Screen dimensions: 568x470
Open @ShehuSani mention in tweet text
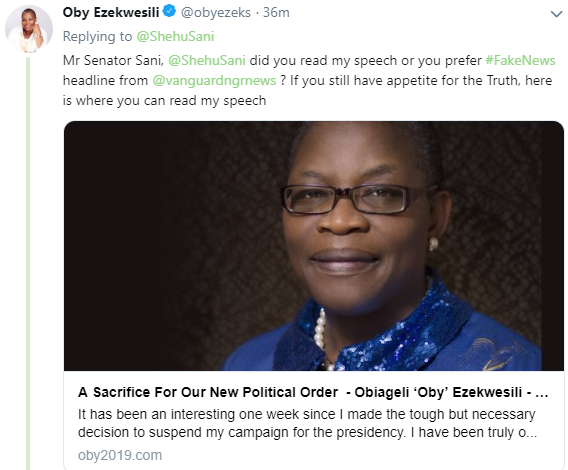207,61
